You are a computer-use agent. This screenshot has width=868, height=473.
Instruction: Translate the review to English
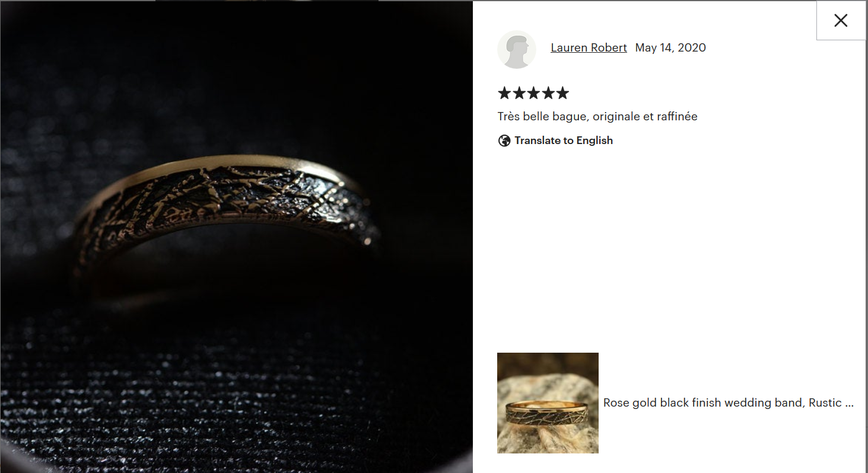555,140
